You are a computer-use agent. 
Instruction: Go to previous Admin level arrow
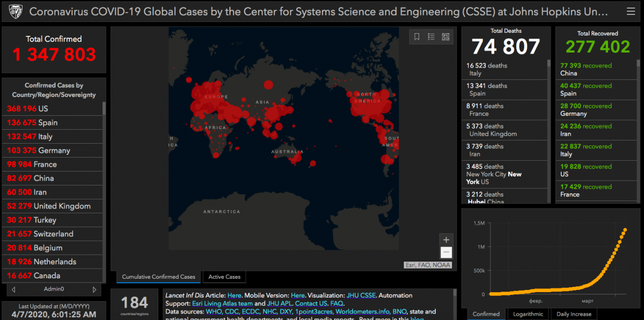13,289
